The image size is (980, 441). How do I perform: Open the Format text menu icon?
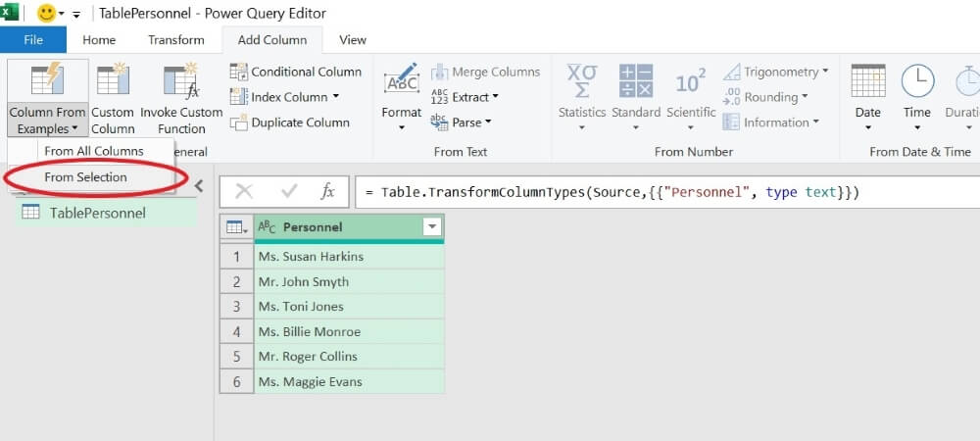(401, 78)
